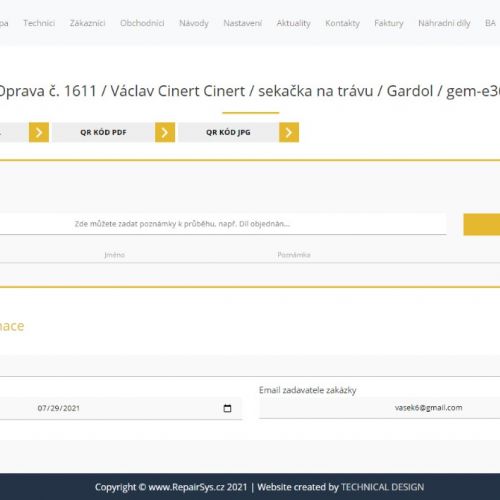The image size is (500, 500).
Task: Open the Technici menu item
Action: [x=39, y=23]
